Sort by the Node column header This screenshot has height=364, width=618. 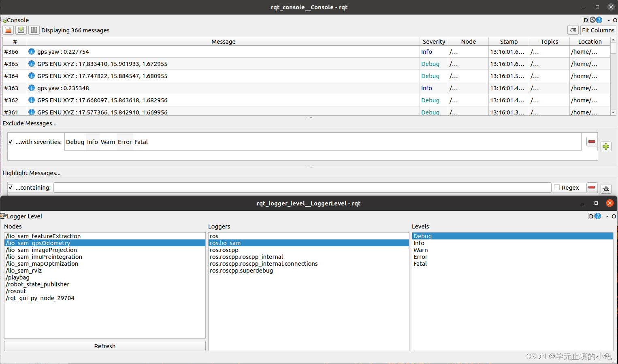click(x=468, y=41)
